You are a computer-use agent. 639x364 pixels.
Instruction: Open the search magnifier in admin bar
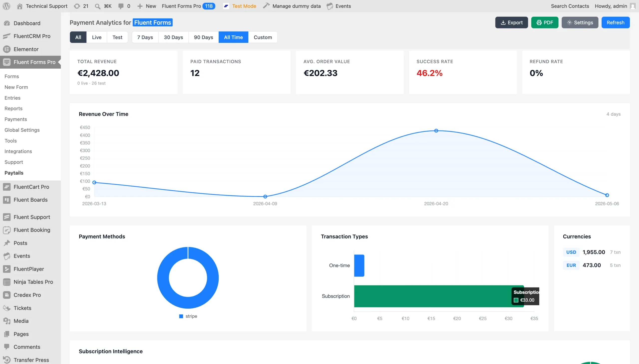point(98,6)
